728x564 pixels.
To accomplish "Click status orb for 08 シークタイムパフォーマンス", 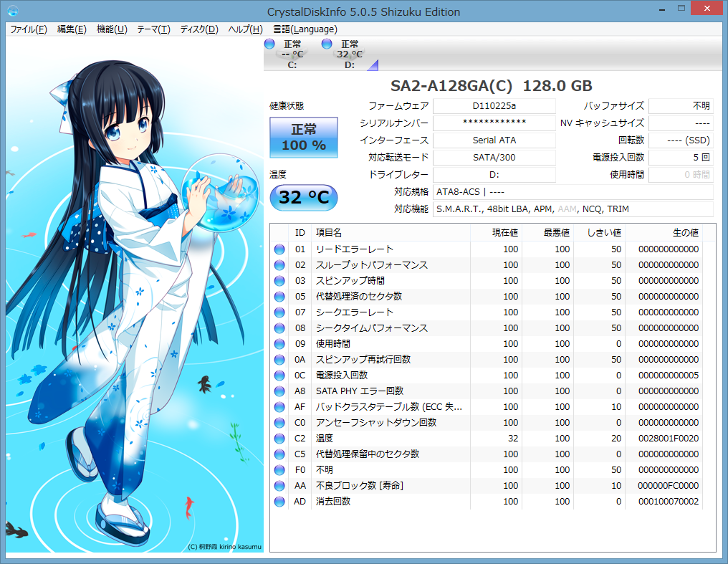I will point(279,328).
